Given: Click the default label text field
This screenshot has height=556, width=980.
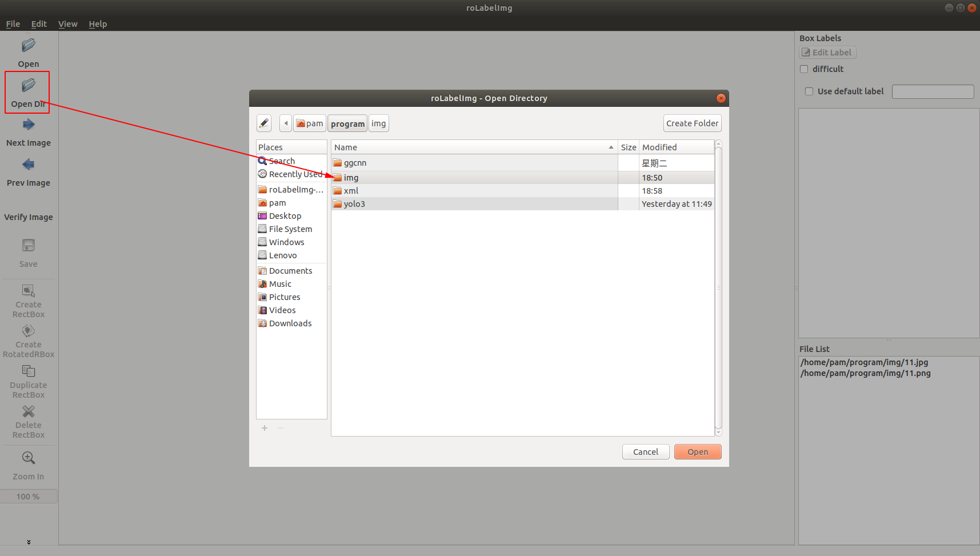Looking at the screenshot, I should pos(933,91).
